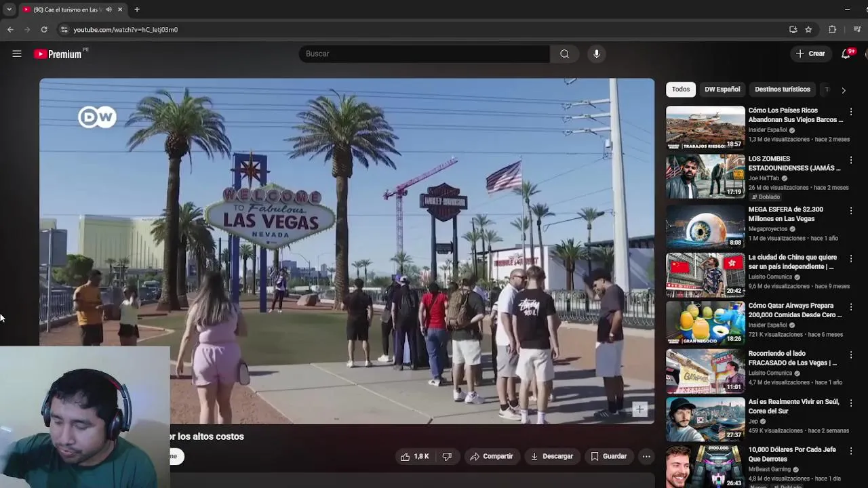This screenshot has height=488, width=868.
Task: Open the YouTube guide hamburger menu
Action: click(17, 54)
